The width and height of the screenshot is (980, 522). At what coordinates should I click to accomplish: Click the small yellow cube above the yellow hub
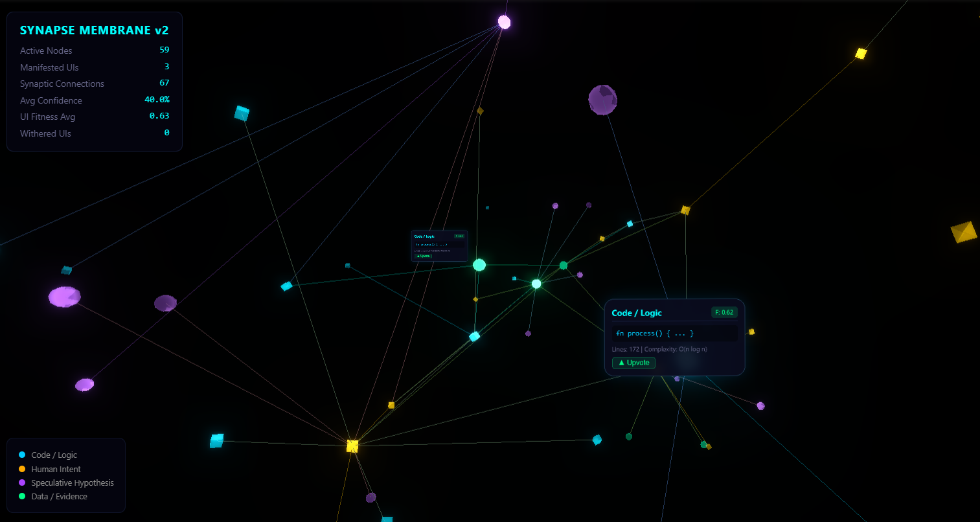click(x=391, y=405)
